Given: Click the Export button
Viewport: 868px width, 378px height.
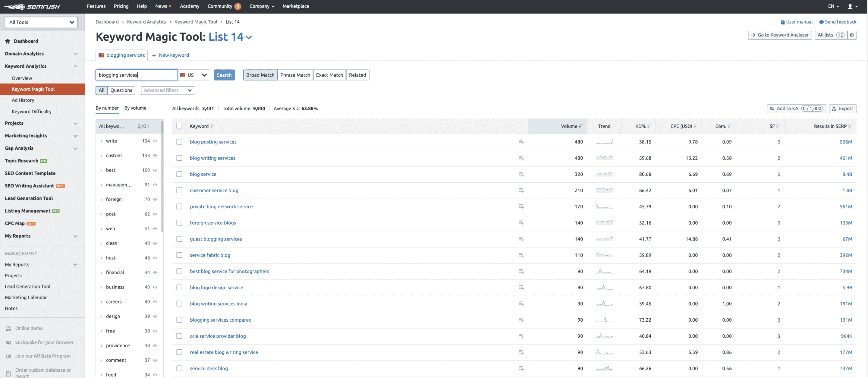Looking at the screenshot, I should 842,109.
